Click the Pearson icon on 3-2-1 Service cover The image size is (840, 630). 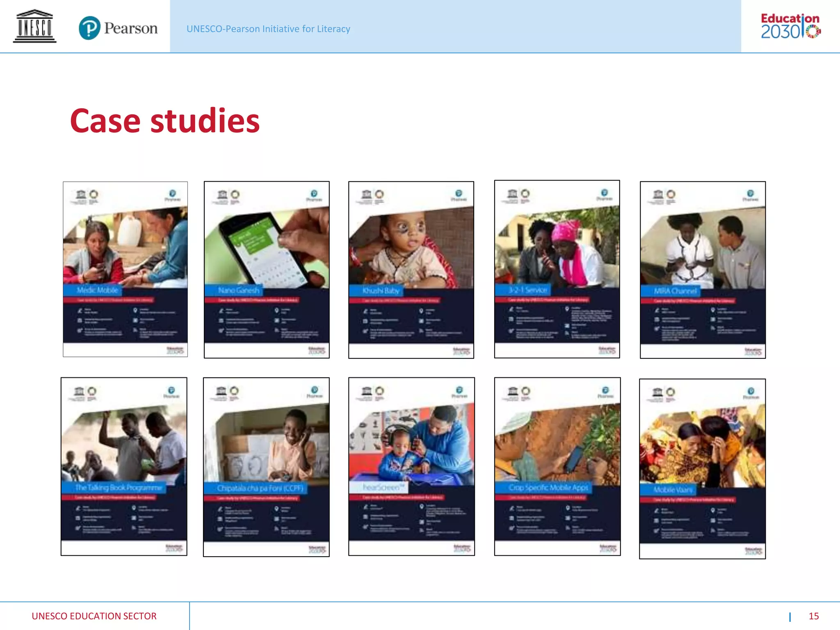tap(604, 194)
